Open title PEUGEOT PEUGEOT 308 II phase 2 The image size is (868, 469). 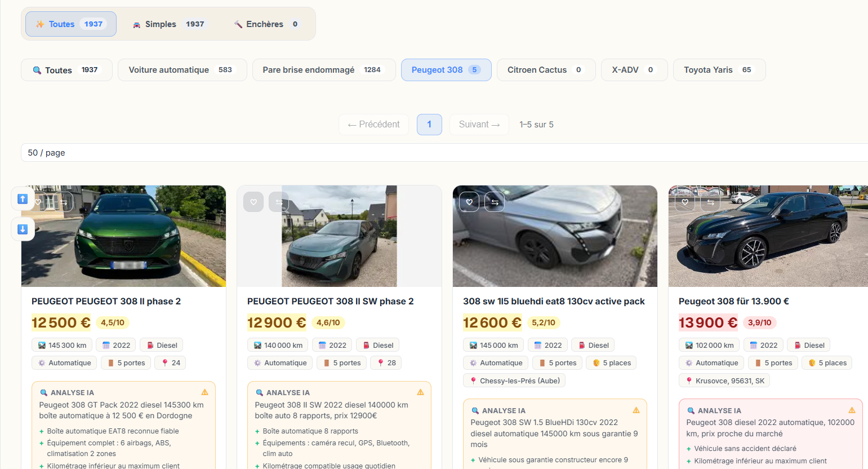click(x=106, y=302)
